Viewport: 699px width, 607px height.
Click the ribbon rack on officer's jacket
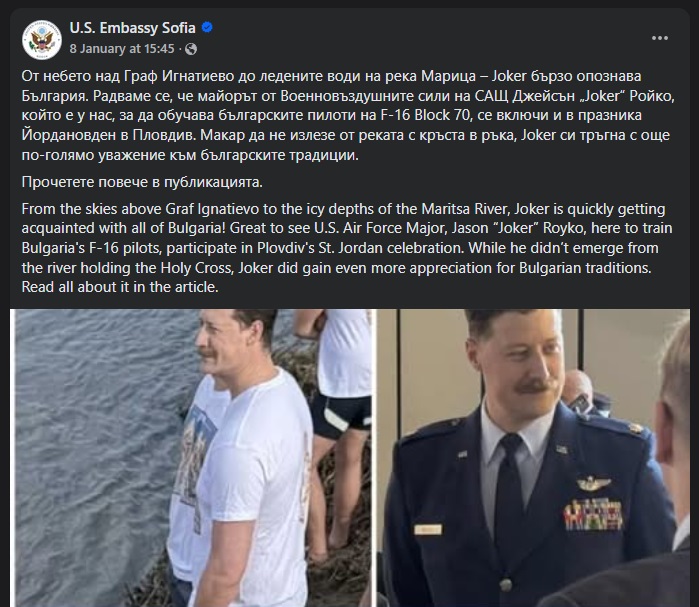click(x=593, y=514)
